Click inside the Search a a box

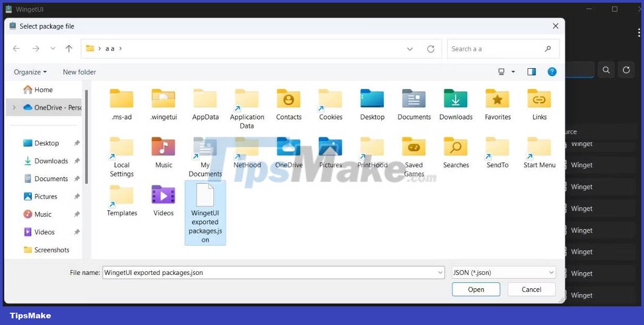[x=495, y=48]
